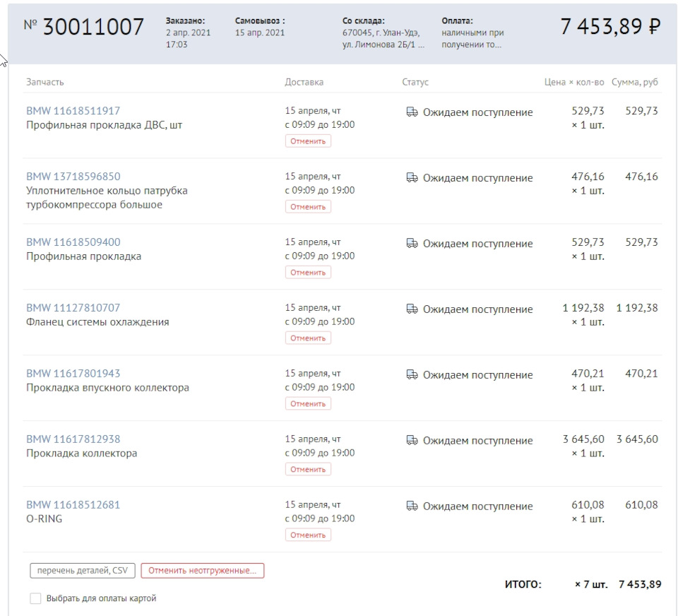Cancel the Фланец системы охлаждения order line
Viewport: 678px width, 616px height.
coord(307,338)
